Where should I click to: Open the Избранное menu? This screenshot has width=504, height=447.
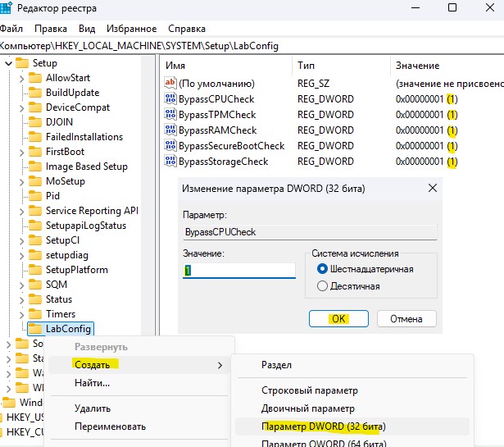coord(131,29)
